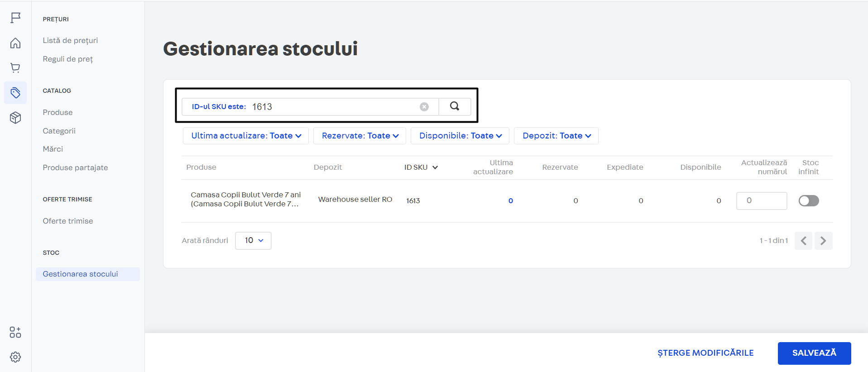Open the Rezervate filter dropdown
Viewport: 868px width, 372px height.
(360, 136)
